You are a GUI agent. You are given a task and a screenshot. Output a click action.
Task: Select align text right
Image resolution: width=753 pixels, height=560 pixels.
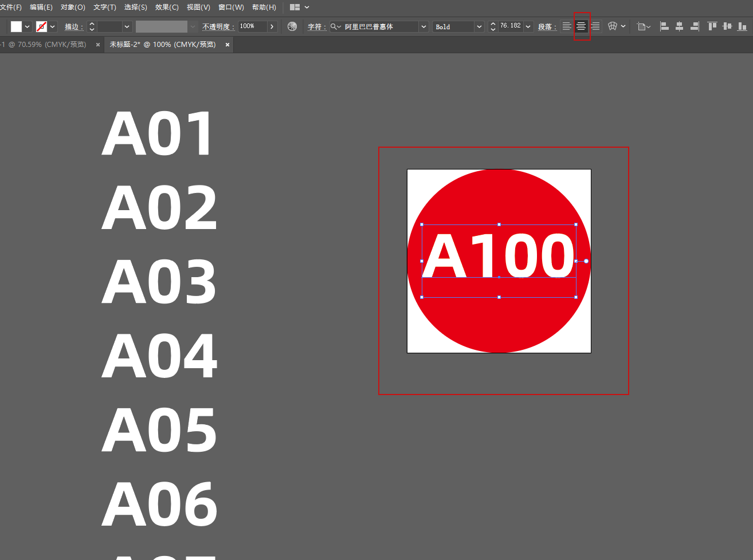(x=595, y=26)
